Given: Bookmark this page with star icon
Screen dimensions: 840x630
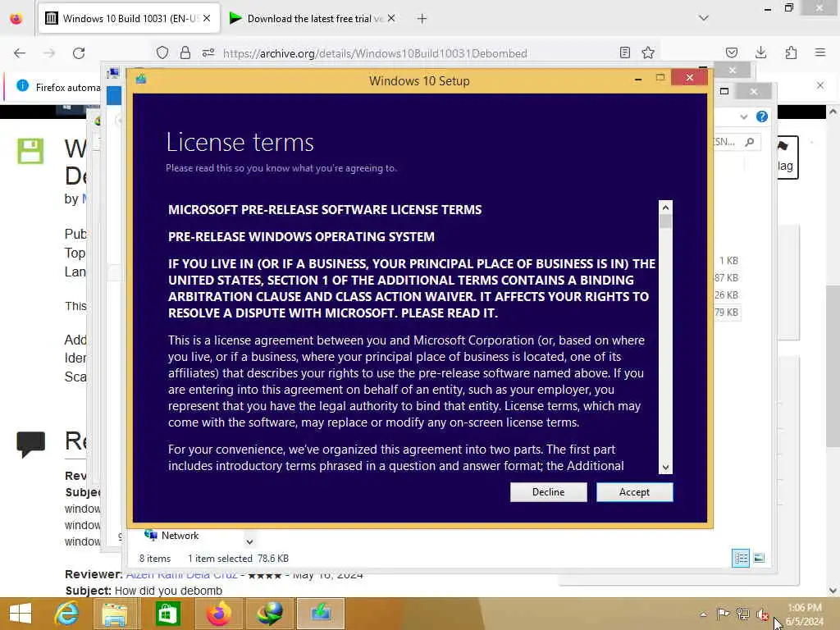Looking at the screenshot, I should coord(648,52).
